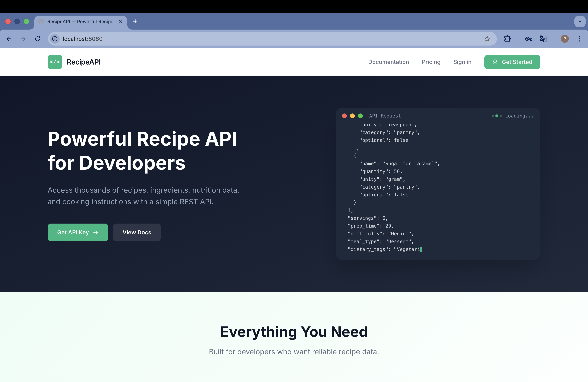Click the Get API Key button
The width and height of the screenshot is (588, 382).
point(78,232)
